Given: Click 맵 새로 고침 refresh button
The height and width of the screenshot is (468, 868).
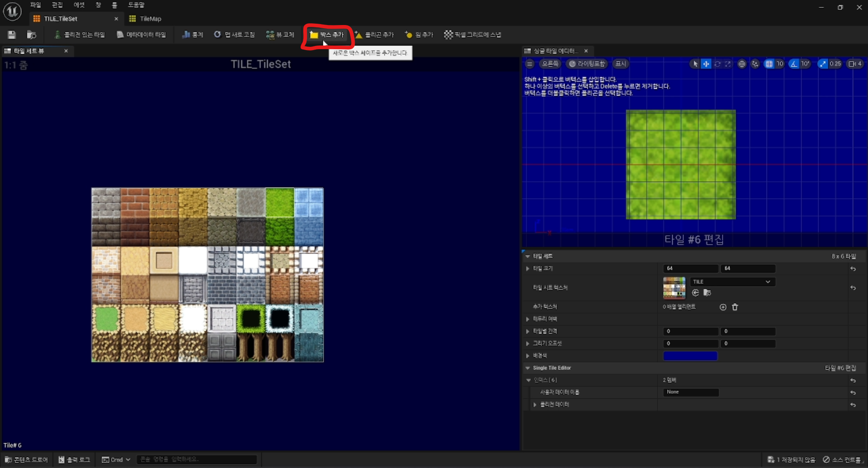Looking at the screenshot, I should pyautogui.click(x=235, y=35).
